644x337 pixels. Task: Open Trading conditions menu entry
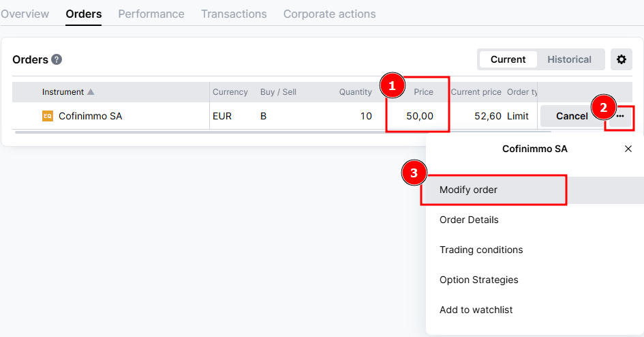tap(481, 250)
